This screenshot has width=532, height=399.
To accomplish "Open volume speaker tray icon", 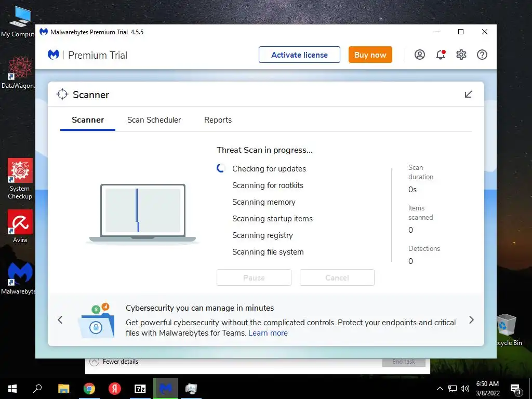I will (465, 389).
